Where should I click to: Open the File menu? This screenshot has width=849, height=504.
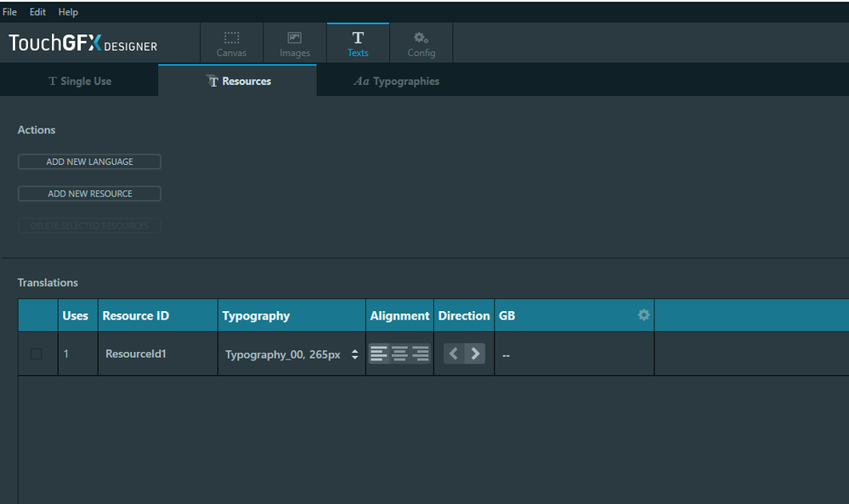point(9,12)
